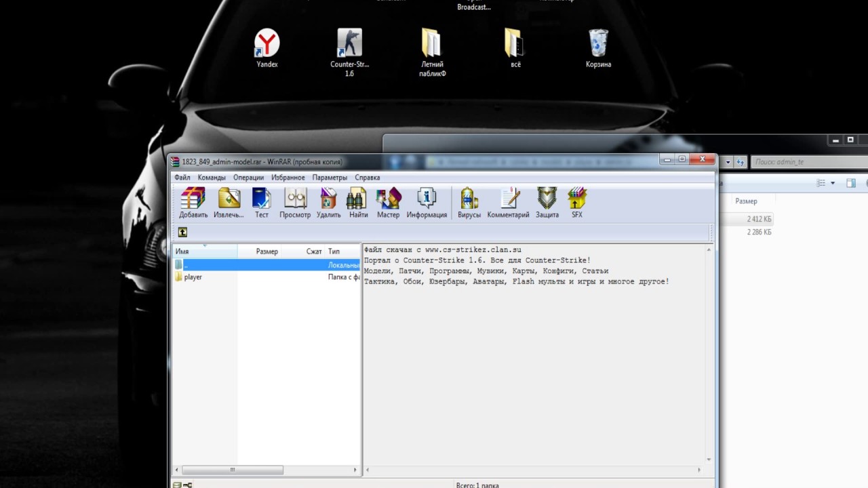
Task: Maximize the Explorer window behind WinRAR
Action: 852,140
